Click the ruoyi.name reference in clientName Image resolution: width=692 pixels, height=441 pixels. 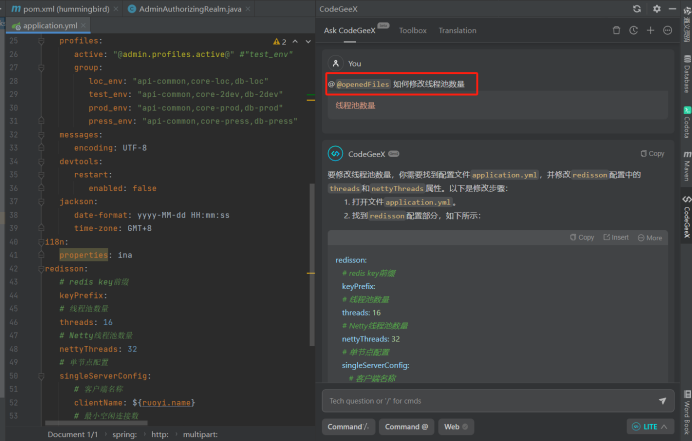tap(166, 403)
